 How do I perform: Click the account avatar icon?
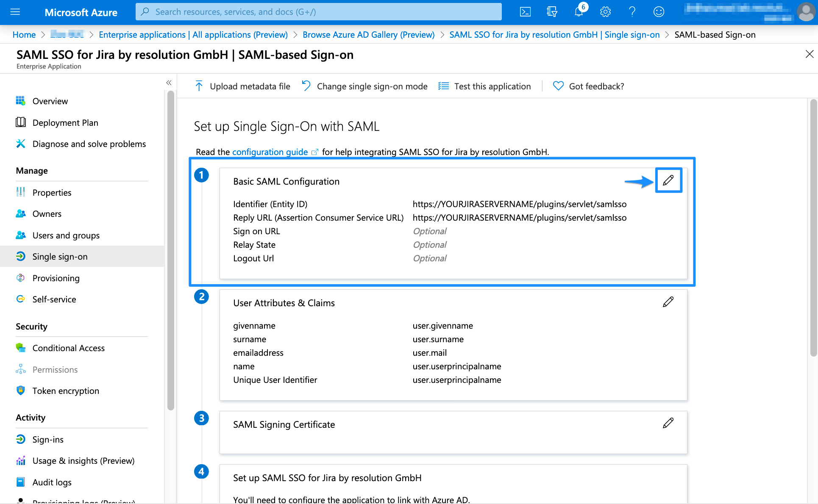click(x=806, y=12)
